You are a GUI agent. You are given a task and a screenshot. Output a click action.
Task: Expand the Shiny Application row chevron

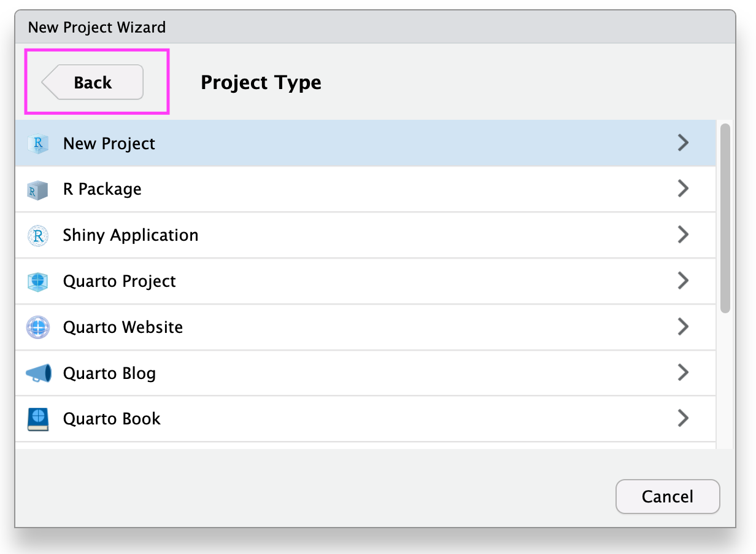[x=683, y=235]
